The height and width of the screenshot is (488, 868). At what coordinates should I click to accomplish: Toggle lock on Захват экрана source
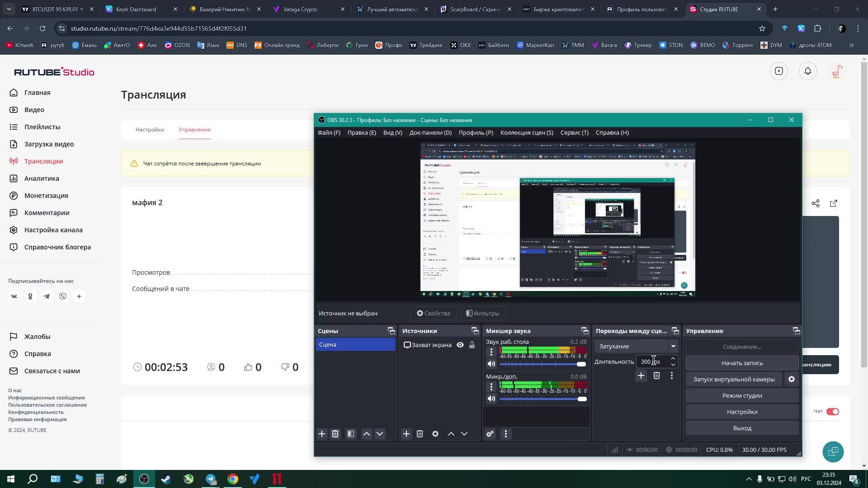pos(472,345)
